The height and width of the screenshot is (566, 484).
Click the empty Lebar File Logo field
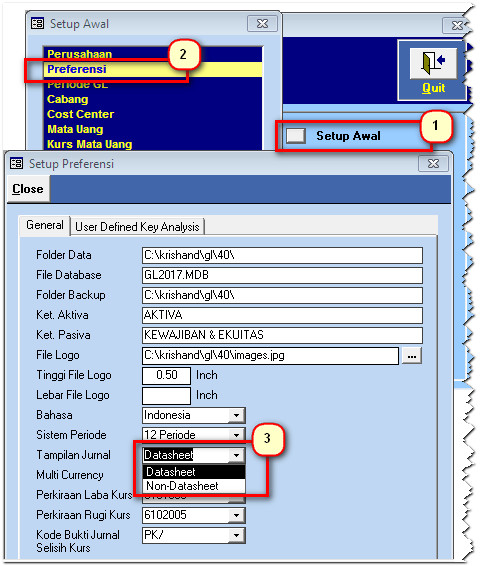pos(166,396)
